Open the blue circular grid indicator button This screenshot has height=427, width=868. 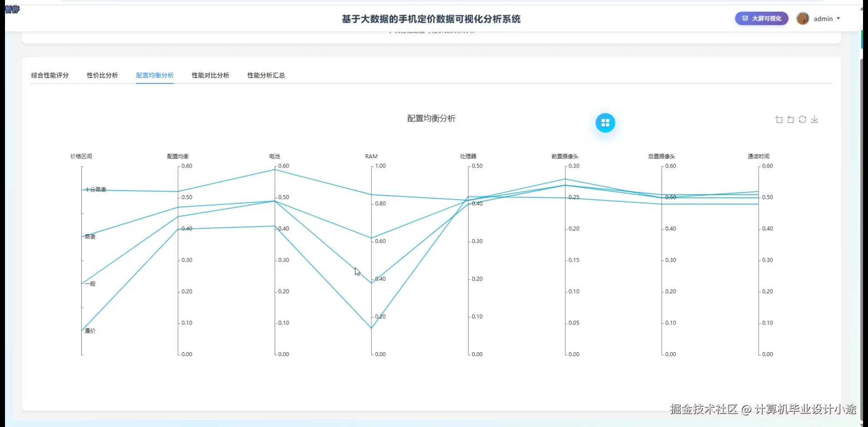(605, 123)
